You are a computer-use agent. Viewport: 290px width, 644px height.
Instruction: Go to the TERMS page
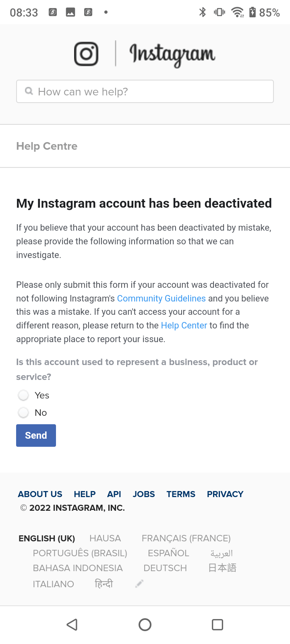(181, 494)
